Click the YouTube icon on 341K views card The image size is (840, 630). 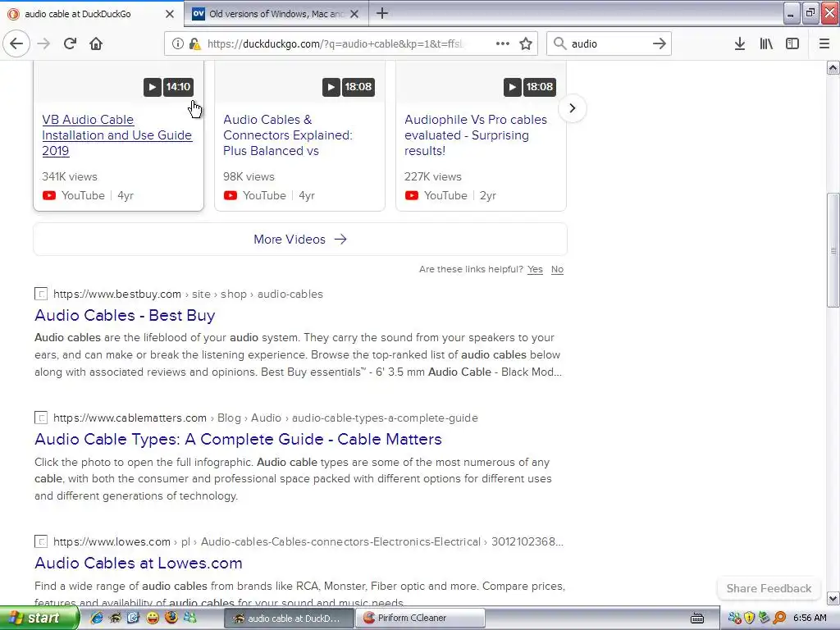48,195
